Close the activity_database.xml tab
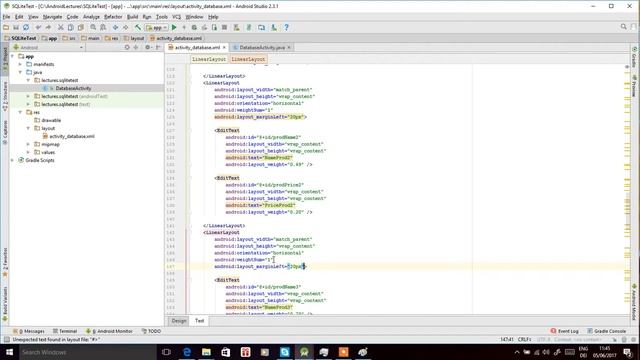The height and width of the screenshot is (360, 640). [224, 47]
